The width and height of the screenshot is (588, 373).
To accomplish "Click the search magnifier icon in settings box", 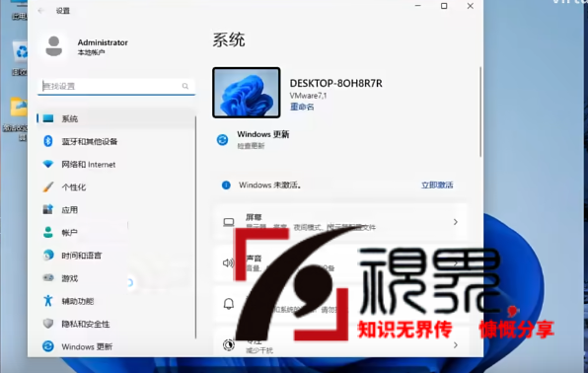I will (185, 86).
